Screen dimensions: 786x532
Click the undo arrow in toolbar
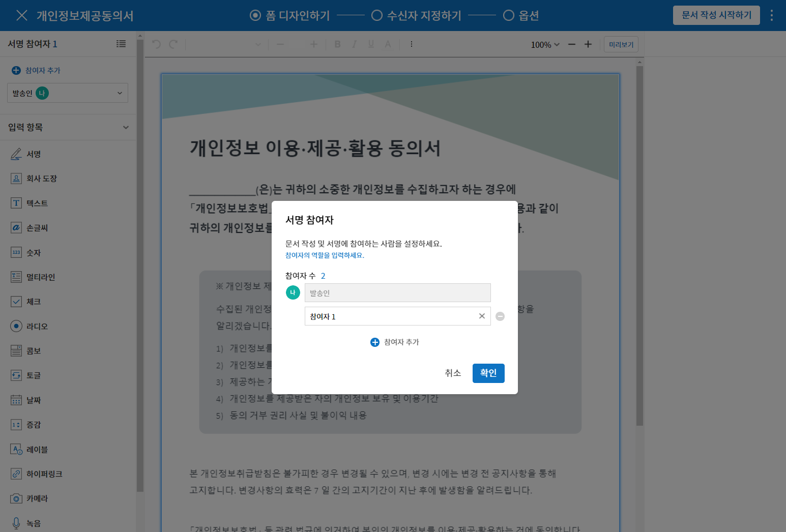tap(156, 44)
